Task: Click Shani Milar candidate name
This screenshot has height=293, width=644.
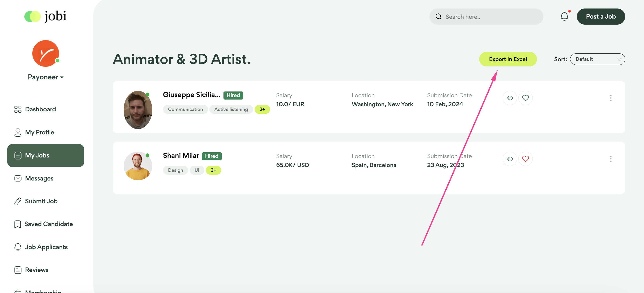Action: [x=181, y=156]
